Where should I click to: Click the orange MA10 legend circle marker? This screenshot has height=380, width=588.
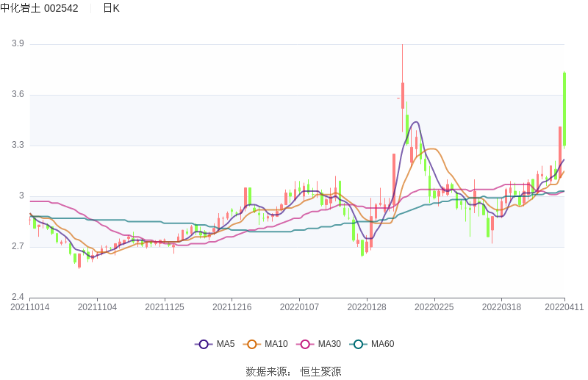(252, 344)
